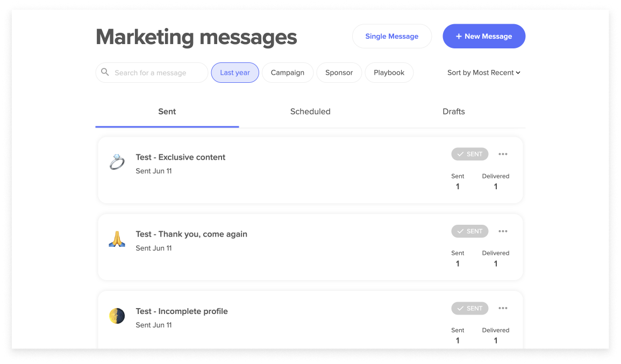Open more options for Test - Thank you, come again
The height and width of the screenshot is (364, 621).
[x=503, y=231]
